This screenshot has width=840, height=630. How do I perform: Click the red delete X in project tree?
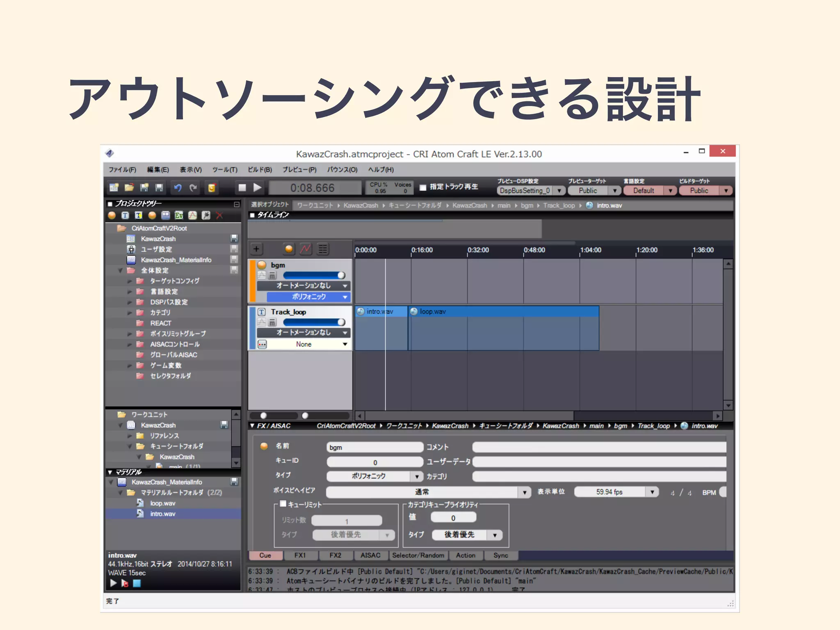(x=219, y=215)
